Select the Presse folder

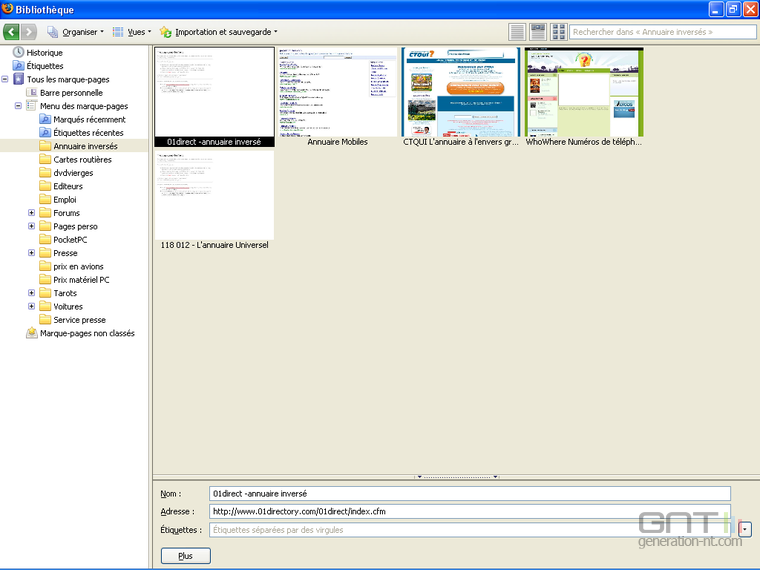pos(59,253)
